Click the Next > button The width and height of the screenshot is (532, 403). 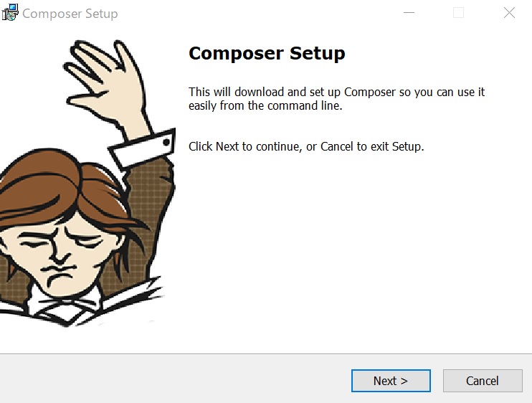(x=391, y=381)
